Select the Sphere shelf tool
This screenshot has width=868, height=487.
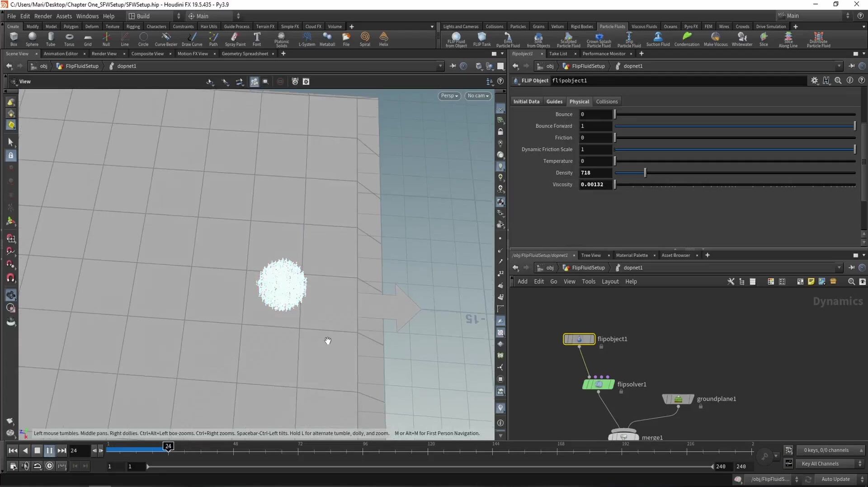point(32,39)
